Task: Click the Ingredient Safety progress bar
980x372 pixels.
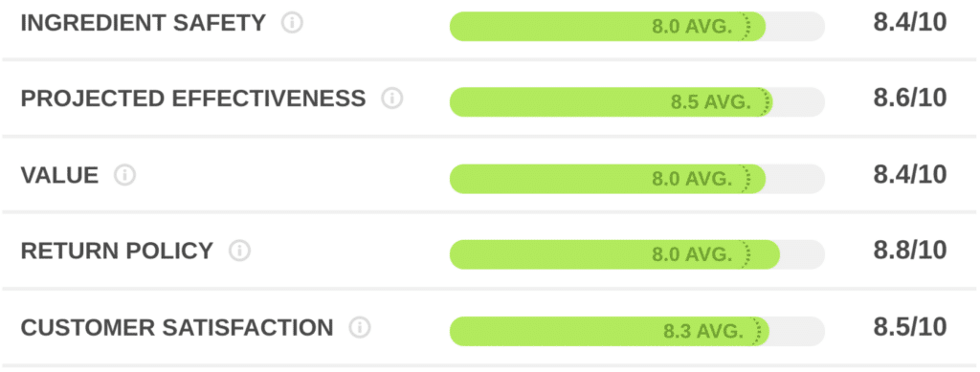Action: 636,26
